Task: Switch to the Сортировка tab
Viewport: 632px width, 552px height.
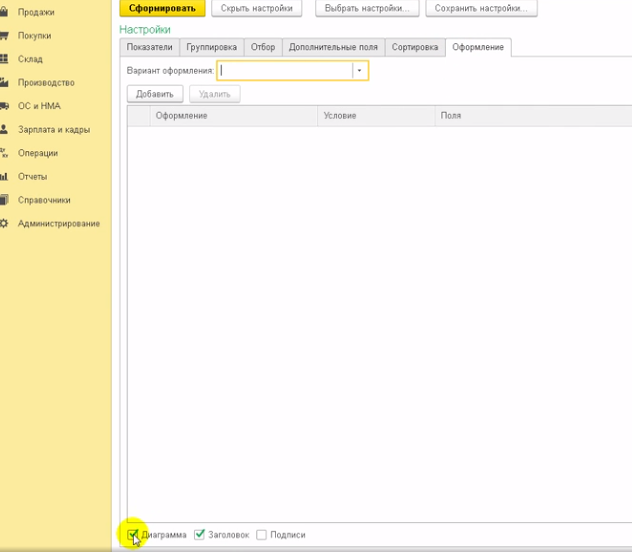Action: pos(414,47)
